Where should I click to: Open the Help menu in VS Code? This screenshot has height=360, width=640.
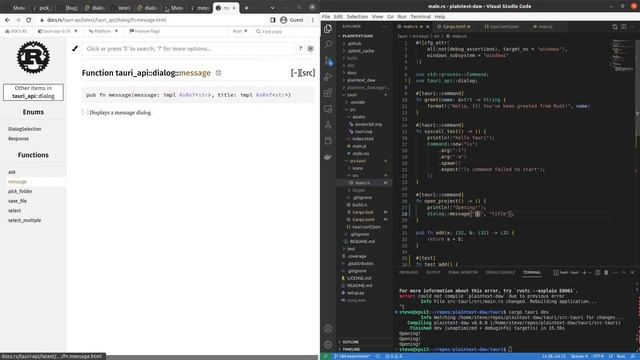(x=440, y=17)
